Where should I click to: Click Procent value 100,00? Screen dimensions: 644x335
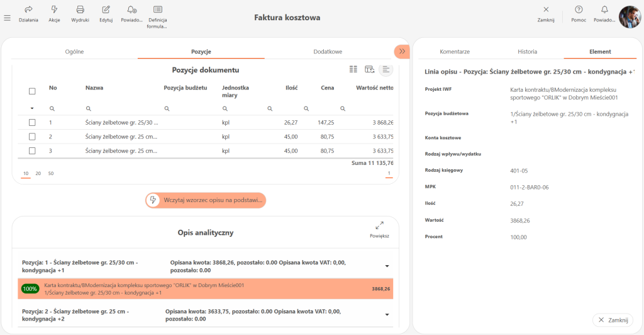click(518, 237)
